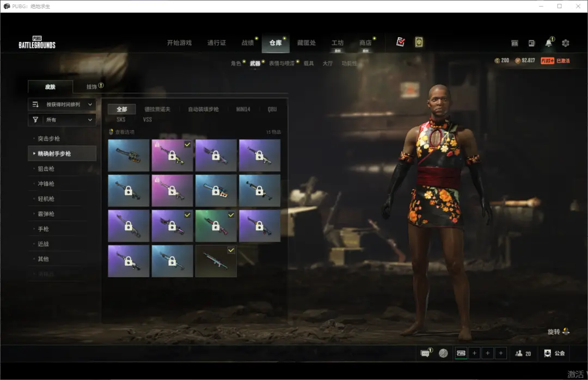This screenshot has width=588, height=380.
Task: Expand the 狙击枪 weapon category
Action: 46,169
